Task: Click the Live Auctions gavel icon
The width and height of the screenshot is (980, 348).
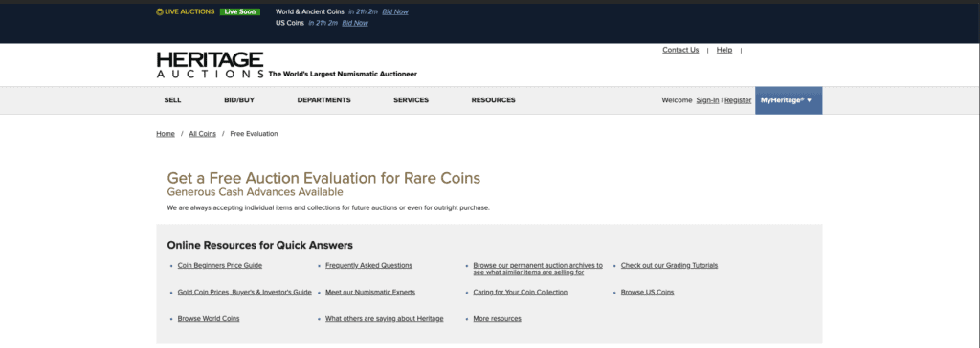Action: pyautogui.click(x=160, y=11)
